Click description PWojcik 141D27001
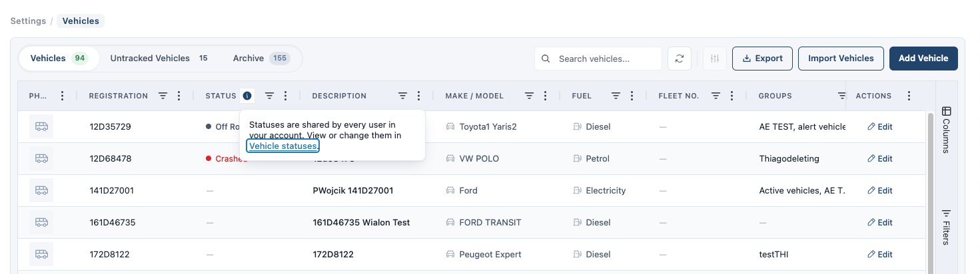Screen dimensions: 980x274 [353, 190]
